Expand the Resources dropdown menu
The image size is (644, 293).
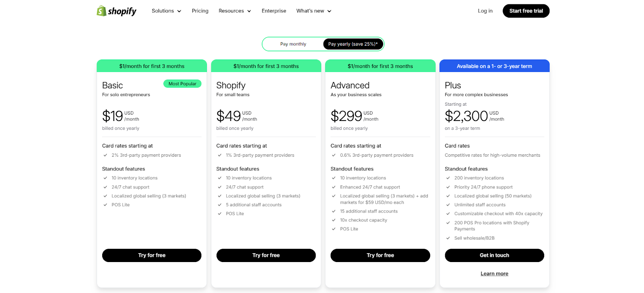tap(235, 11)
